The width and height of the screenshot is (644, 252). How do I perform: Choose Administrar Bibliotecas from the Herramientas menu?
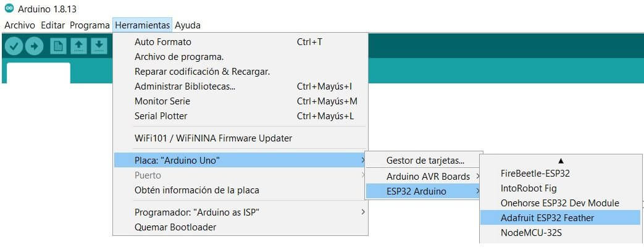[x=185, y=86]
